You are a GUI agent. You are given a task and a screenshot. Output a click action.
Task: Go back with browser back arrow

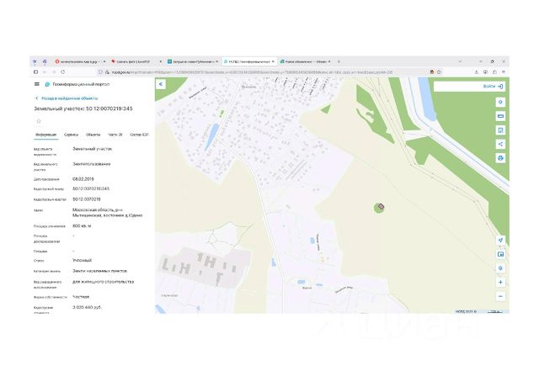click(45, 72)
